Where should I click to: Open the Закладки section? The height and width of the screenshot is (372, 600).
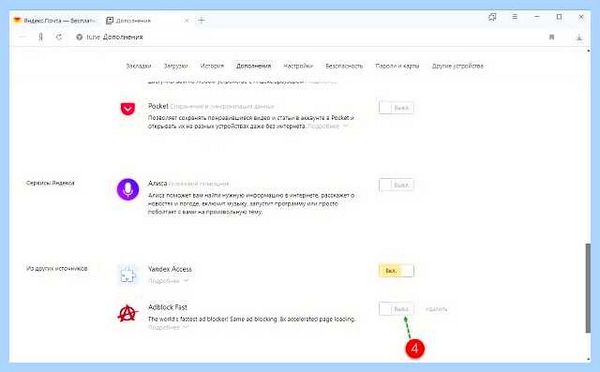tap(139, 66)
